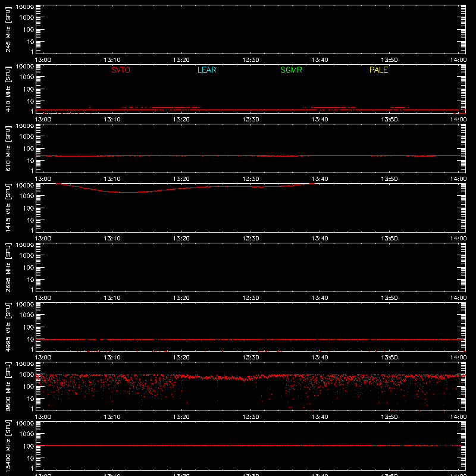Click 13:10 tick below the 245 MHz panel

112,60
